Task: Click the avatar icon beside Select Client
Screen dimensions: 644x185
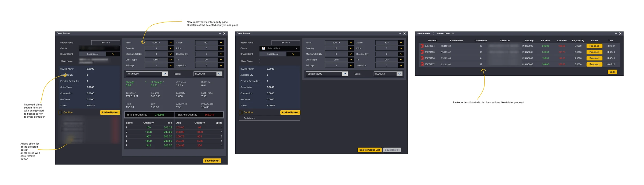Action: [264, 48]
